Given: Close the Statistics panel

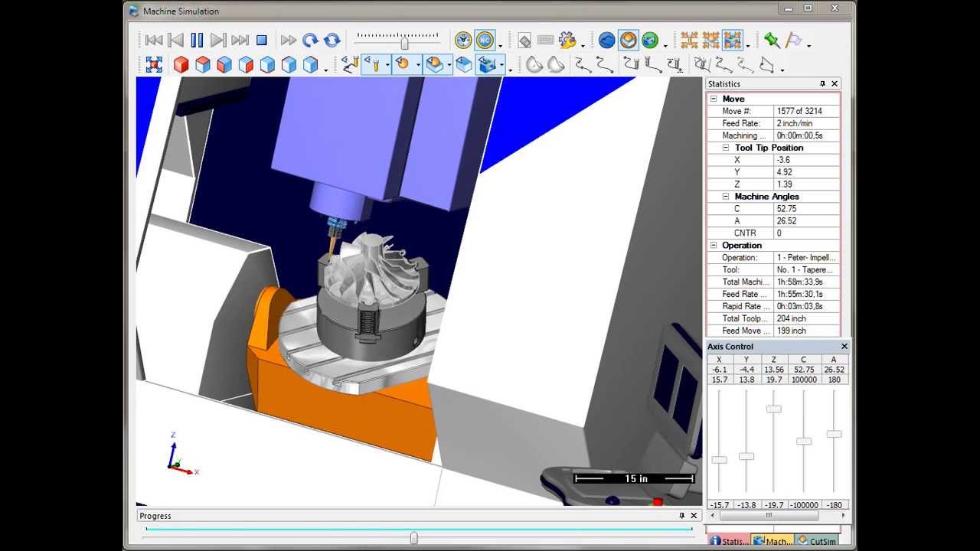Looking at the screenshot, I should coord(835,84).
